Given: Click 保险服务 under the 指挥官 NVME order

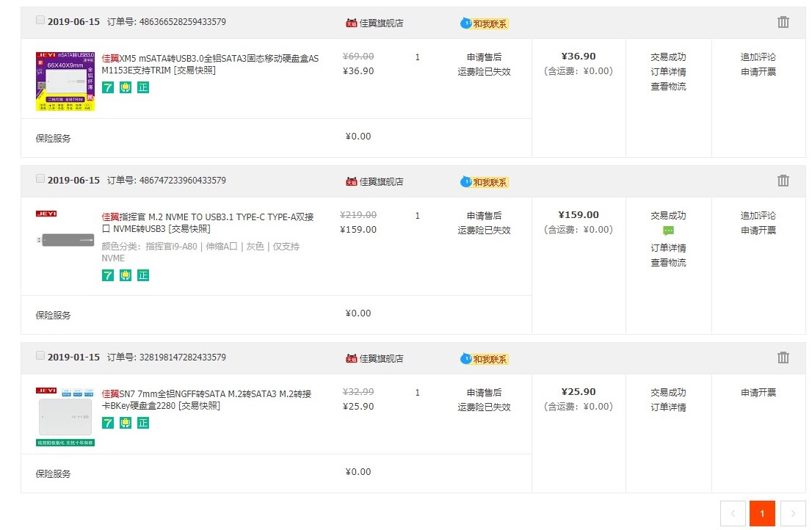Looking at the screenshot, I should (x=54, y=315).
